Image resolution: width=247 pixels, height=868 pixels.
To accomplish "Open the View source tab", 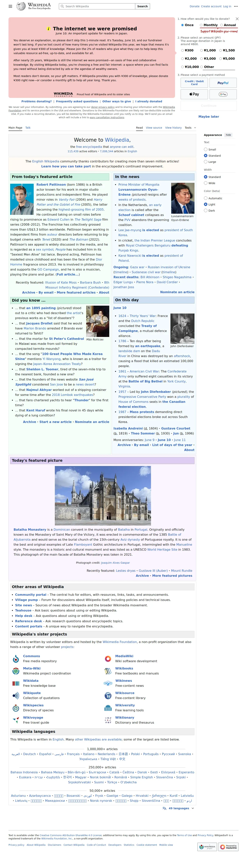I will [154, 128].
